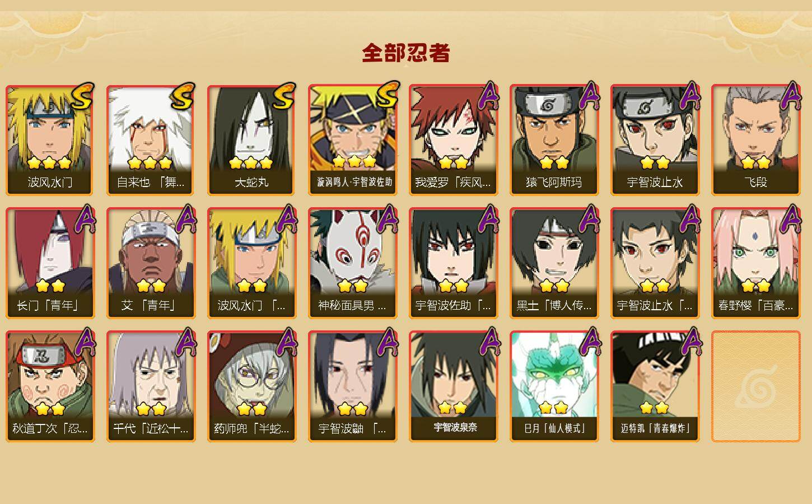Click the S rank badge on 自来也 card

tap(183, 96)
